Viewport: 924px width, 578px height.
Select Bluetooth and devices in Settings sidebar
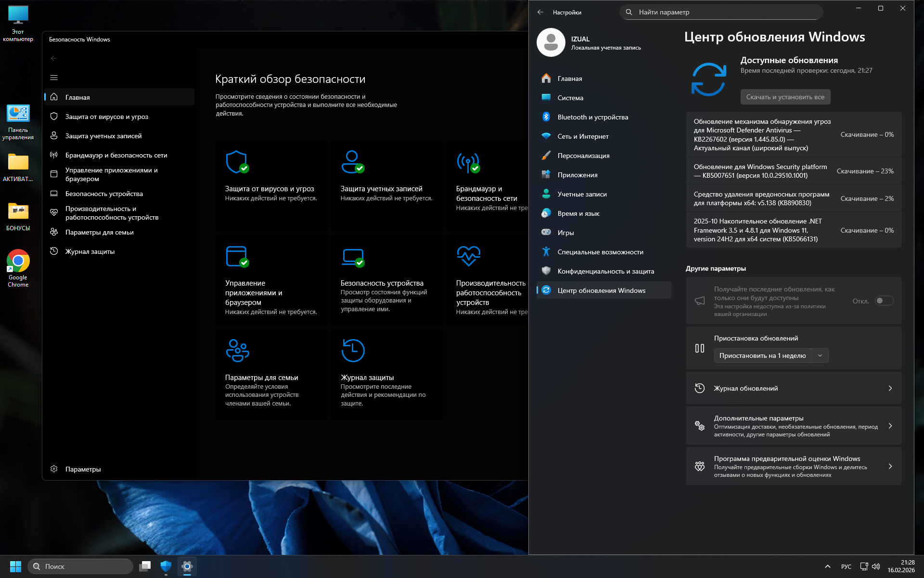click(592, 117)
